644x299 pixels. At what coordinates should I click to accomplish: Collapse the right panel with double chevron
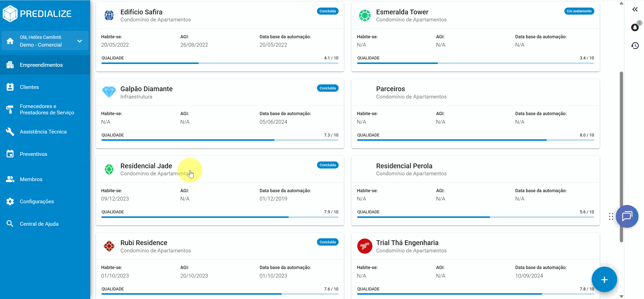pyautogui.click(x=635, y=9)
